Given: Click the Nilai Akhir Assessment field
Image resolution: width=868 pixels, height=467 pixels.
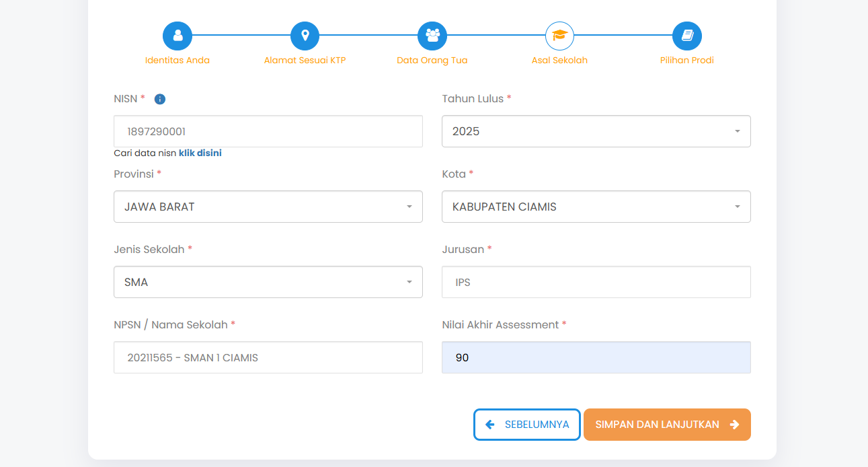Looking at the screenshot, I should click(x=596, y=357).
